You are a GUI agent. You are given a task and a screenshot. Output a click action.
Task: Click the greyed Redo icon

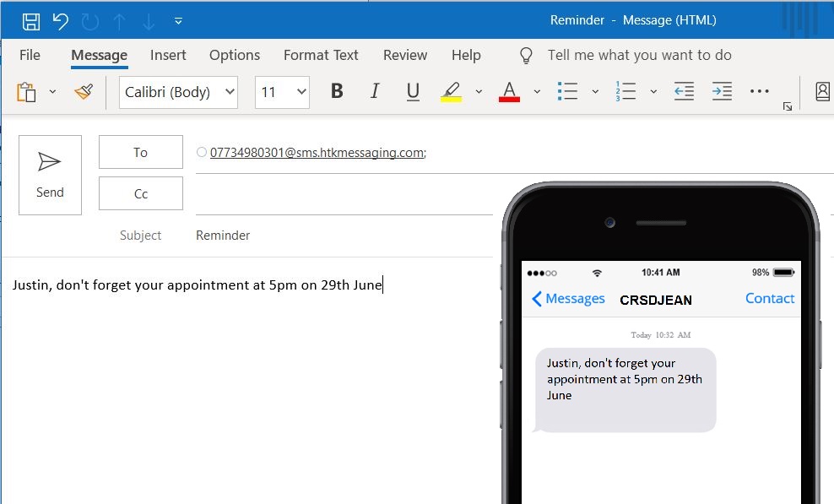pos(89,21)
